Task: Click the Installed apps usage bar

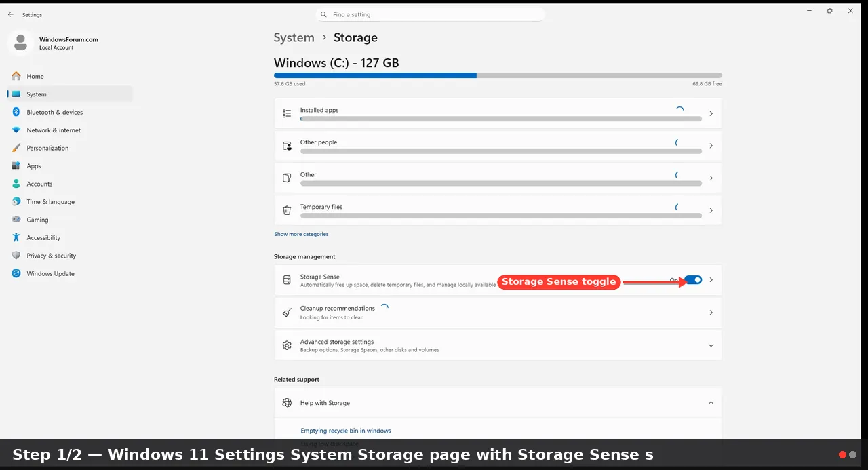Action: [x=501, y=119]
